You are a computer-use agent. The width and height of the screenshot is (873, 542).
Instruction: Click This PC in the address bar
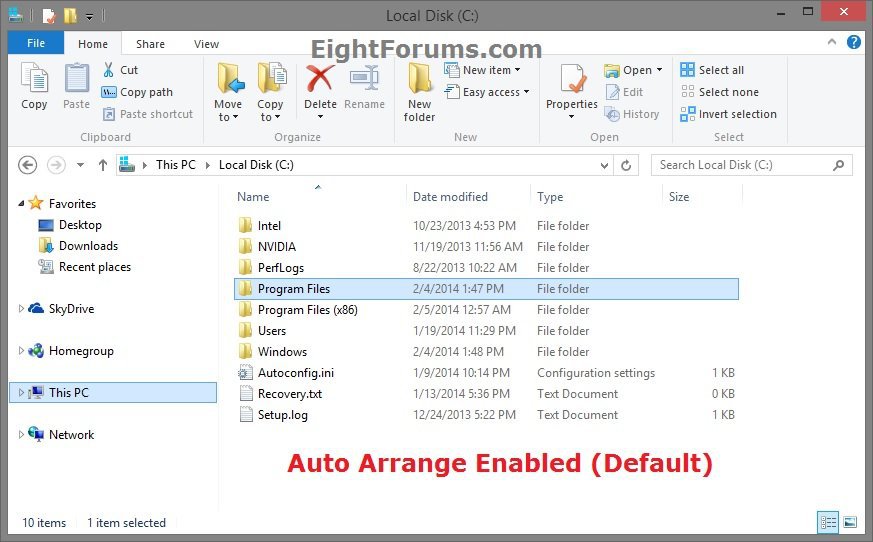pyautogui.click(x=176, y=165)
